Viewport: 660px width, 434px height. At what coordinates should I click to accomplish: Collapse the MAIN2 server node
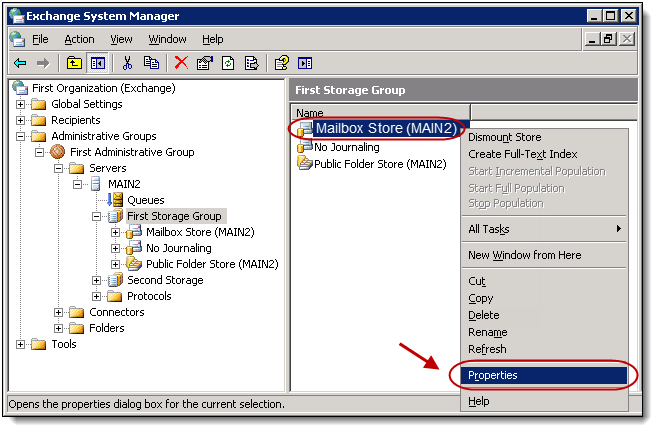tap(77, 184)
